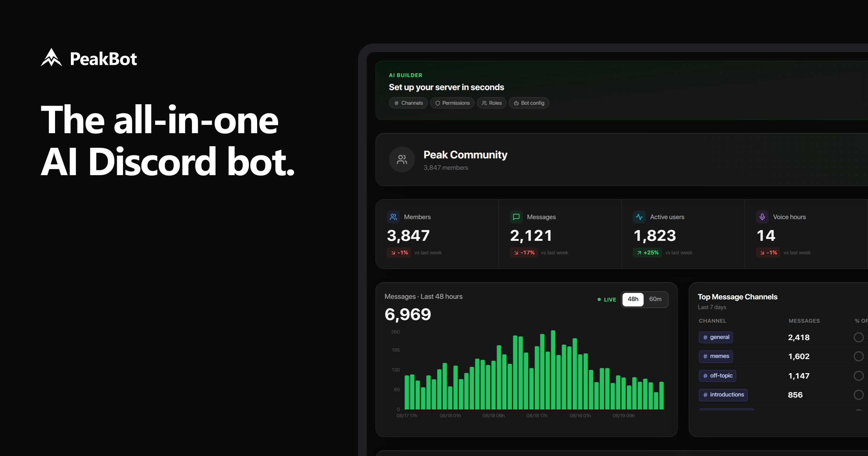Click the PeakBot mountain logo icon
Image resolution: width=868 pixels, height=456 pixels.
tap(51, 58)
